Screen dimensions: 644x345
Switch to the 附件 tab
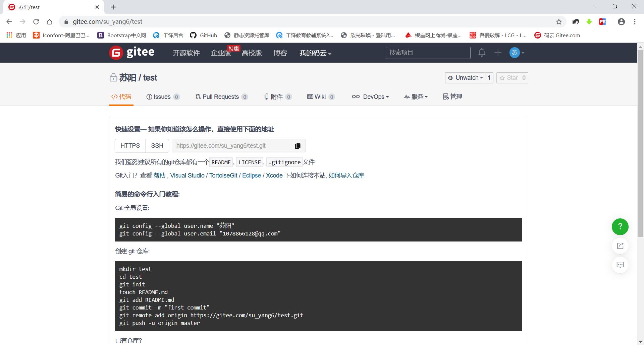[278, 97]
